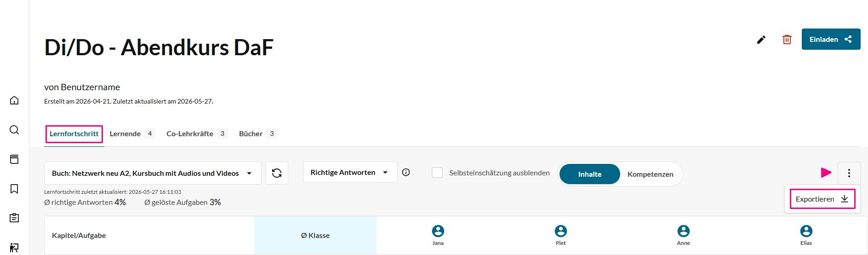868x255 pixels.
Task: Click the Erstellt am 2026-04-21 line
Action: 129,101
